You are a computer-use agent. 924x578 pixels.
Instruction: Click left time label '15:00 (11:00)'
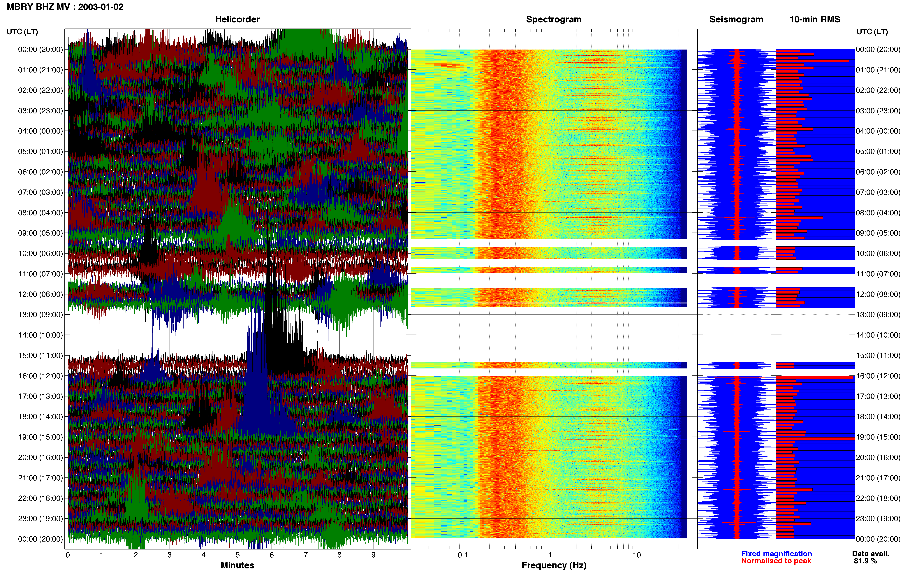(41, 356)
